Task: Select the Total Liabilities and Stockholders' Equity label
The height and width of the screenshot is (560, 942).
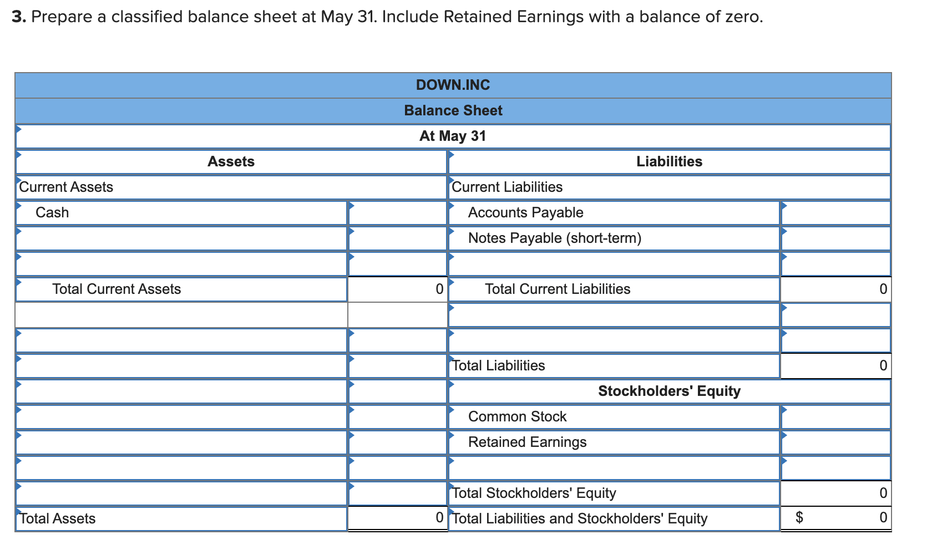Action: [614, 519]
